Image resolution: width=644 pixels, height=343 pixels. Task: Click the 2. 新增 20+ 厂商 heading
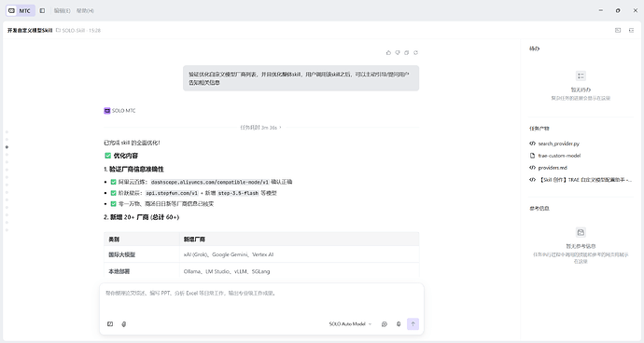(x=141, y=217)
